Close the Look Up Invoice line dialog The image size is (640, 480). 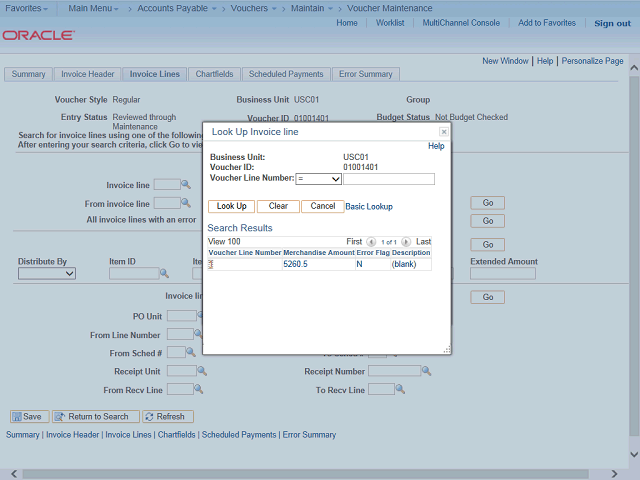point(444,131)
